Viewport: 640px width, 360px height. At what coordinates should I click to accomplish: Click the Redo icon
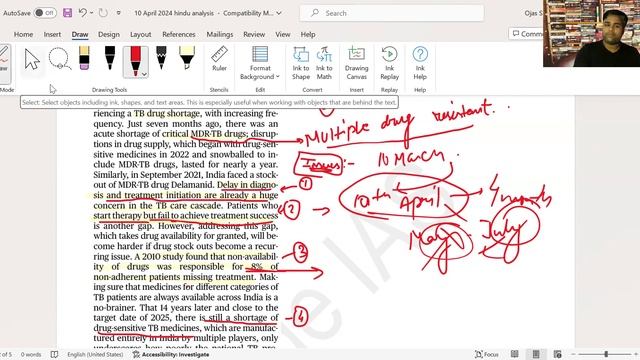tap(103, 13)
